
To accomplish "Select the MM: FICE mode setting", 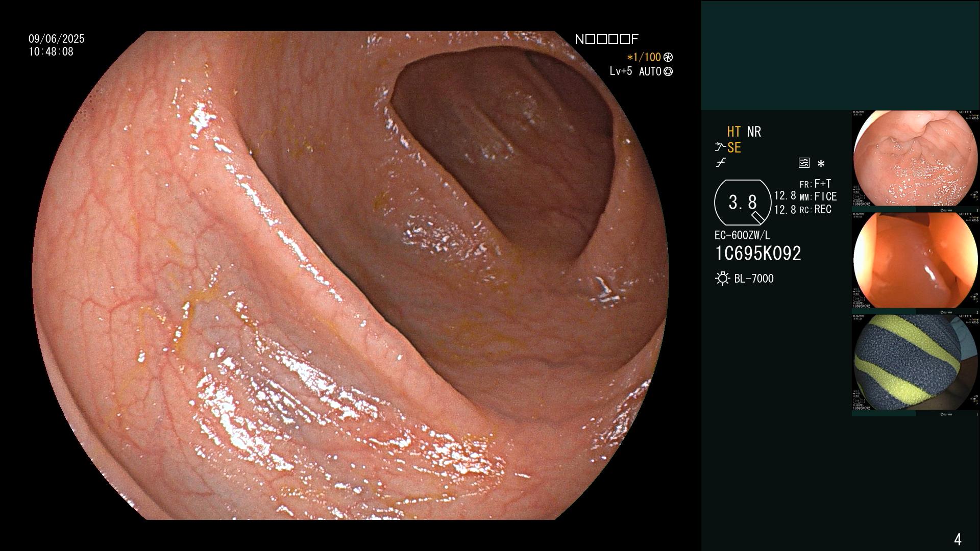I will 818,196.
